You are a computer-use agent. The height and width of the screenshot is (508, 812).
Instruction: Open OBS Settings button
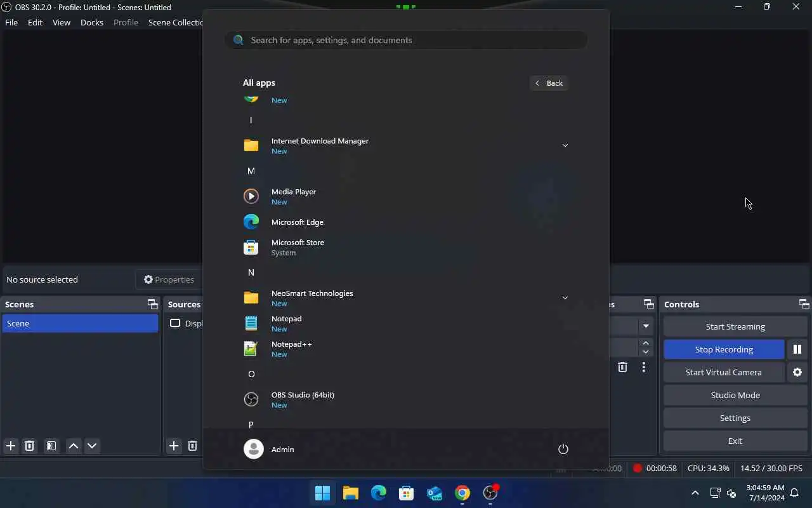pyautogui.click(x=735, y=418)
